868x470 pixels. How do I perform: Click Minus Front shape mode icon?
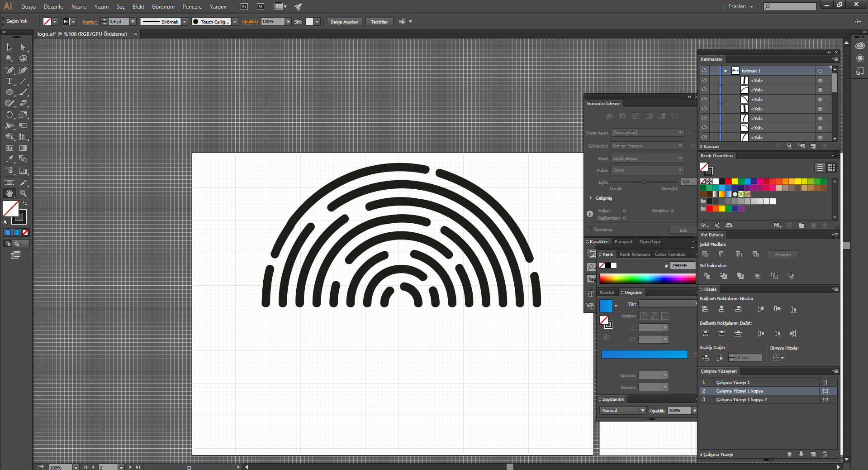722,254
